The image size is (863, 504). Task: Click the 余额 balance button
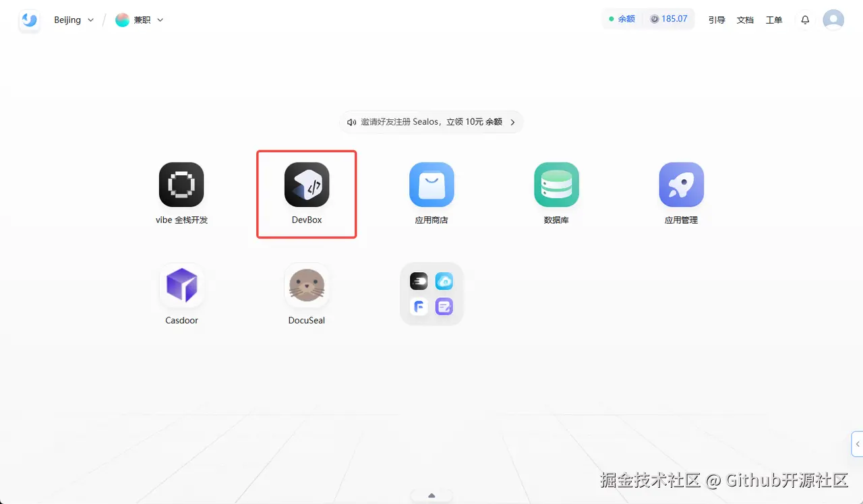pyautogui.click(x=622, y=19)
